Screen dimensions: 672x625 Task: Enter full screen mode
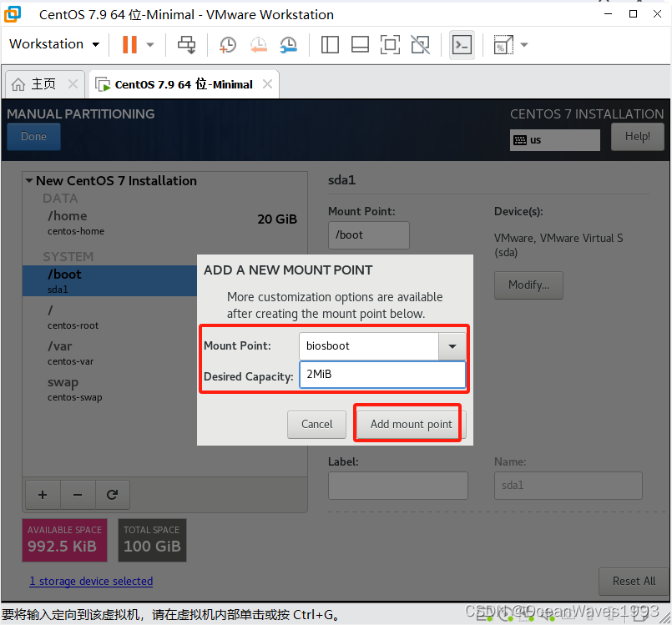click(x=390, y=44)
